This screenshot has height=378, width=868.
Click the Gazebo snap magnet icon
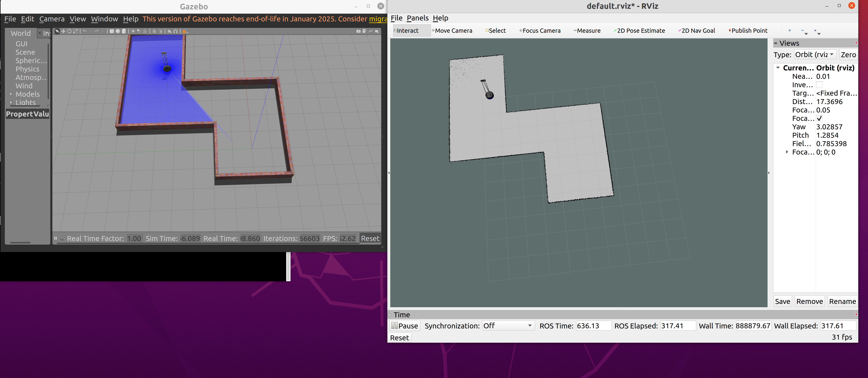pyautogui.click(x=175, y=31)
